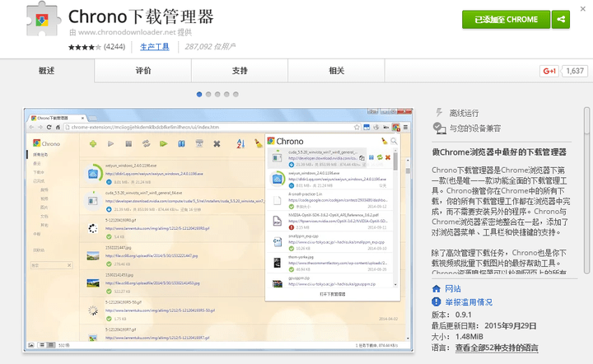593x364 pixels.
Task: Click the www.chronodownloader.net provider text
Action: click(x=127, y=32)
